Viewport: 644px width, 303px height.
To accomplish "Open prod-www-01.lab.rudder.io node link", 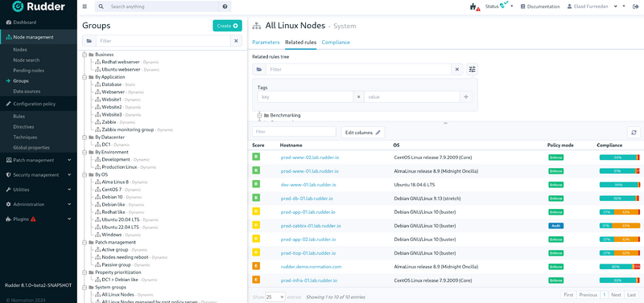I will click(310, 171).
